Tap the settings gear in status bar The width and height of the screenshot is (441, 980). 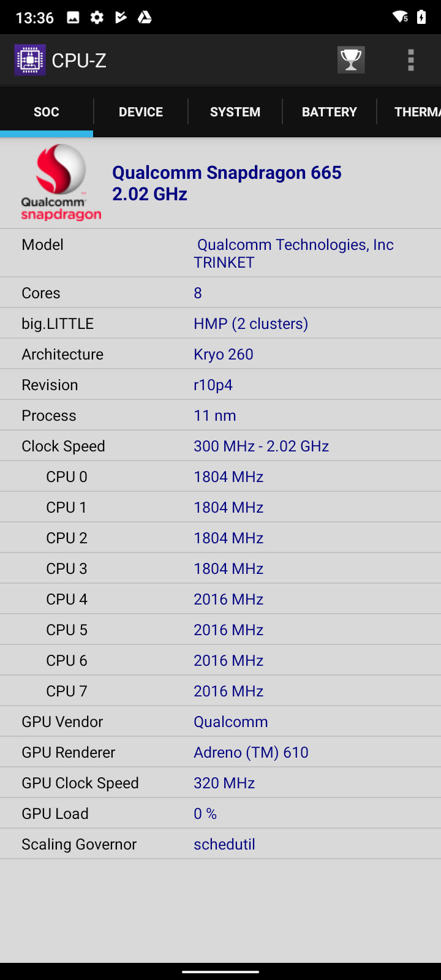pyautogui.click(x=97, y=17)
